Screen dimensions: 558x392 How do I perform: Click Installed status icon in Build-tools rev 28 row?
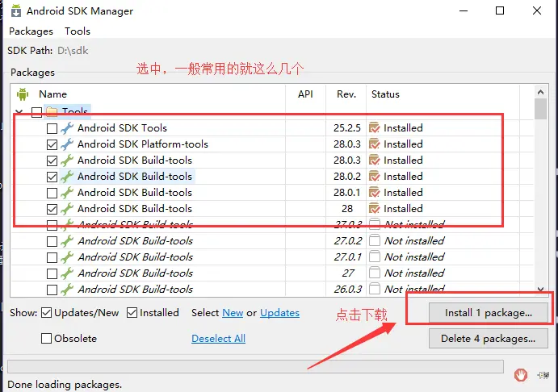click(x=375, y=209)
